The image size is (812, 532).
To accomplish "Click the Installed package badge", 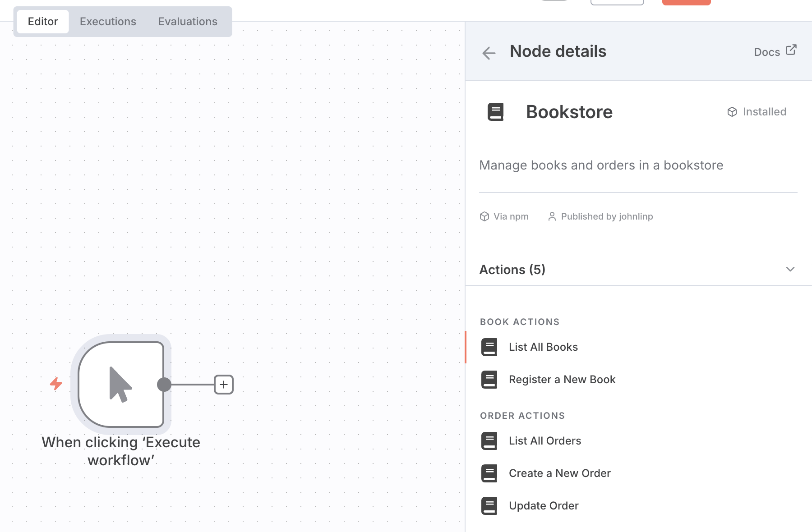I will tap(757, 112).
